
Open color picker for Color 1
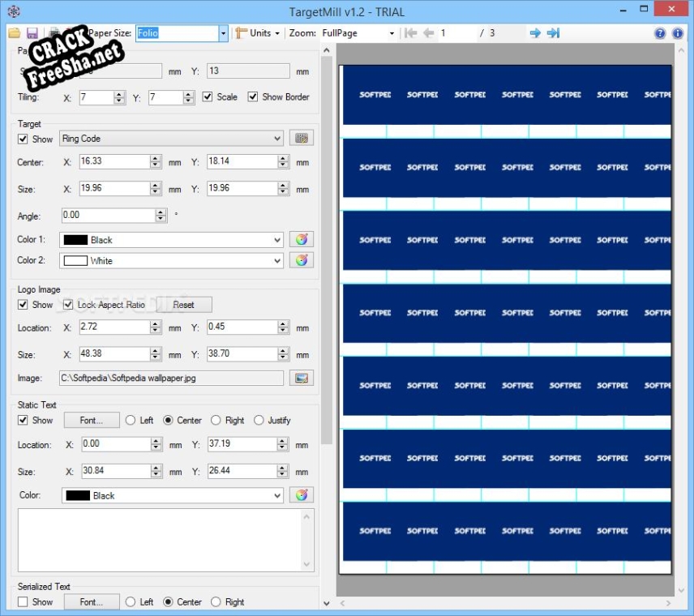(301, 240)
